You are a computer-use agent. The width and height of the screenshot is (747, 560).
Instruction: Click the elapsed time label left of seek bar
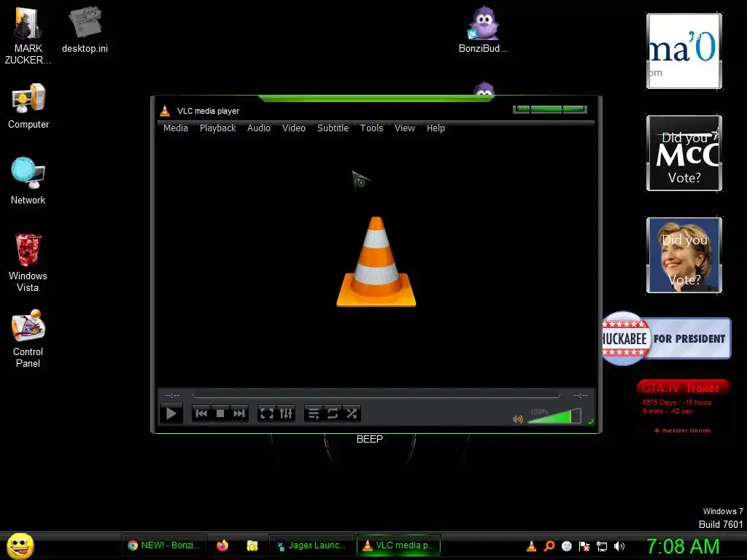(x=172, y=395)
